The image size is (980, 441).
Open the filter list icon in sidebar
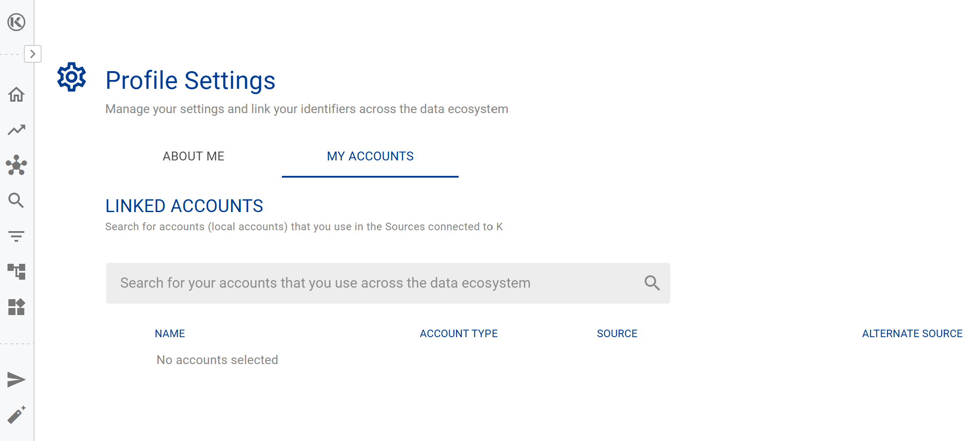pyautogui.click(x=16, y=236)
